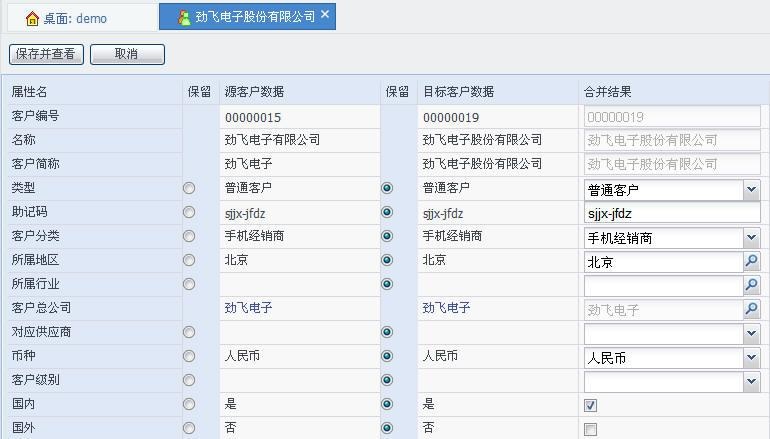770x439 pixels.
Task: Expand the 客户分类 merge result dropdown
Action: 751,238
